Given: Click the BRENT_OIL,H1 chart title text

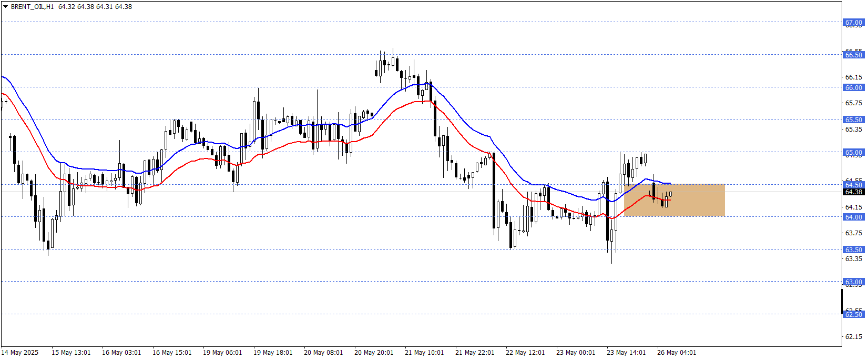Looking at the screenshot, I should point(32,7).
